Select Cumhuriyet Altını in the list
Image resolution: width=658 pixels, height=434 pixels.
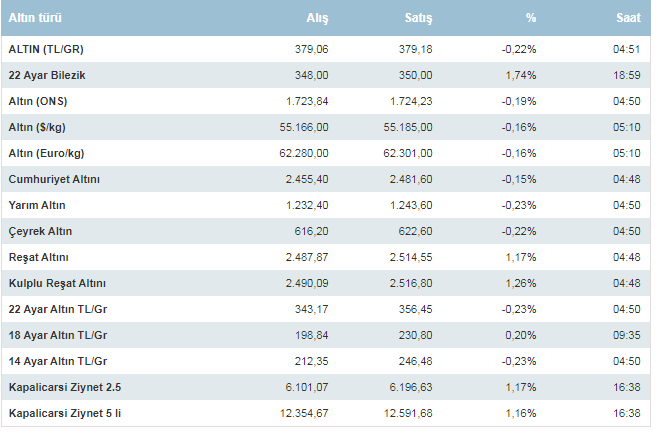(x=54, y=179)
